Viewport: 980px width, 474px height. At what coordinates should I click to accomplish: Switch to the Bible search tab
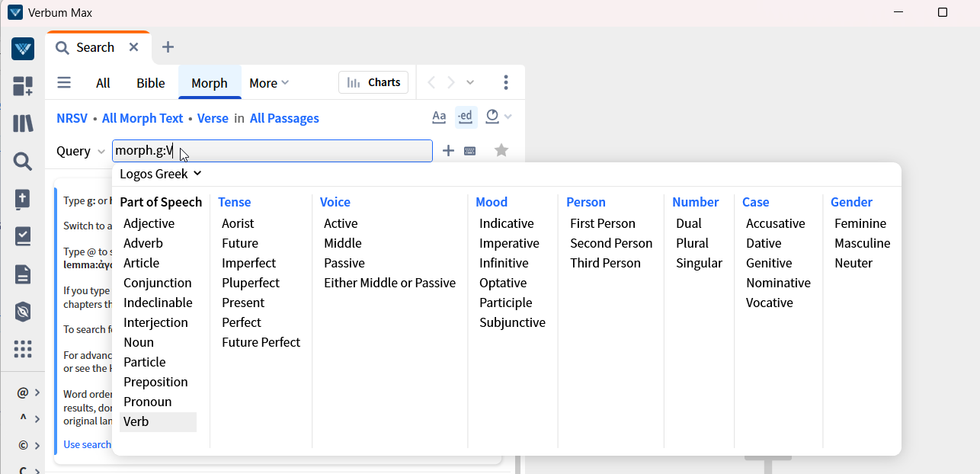click(151, 83)
